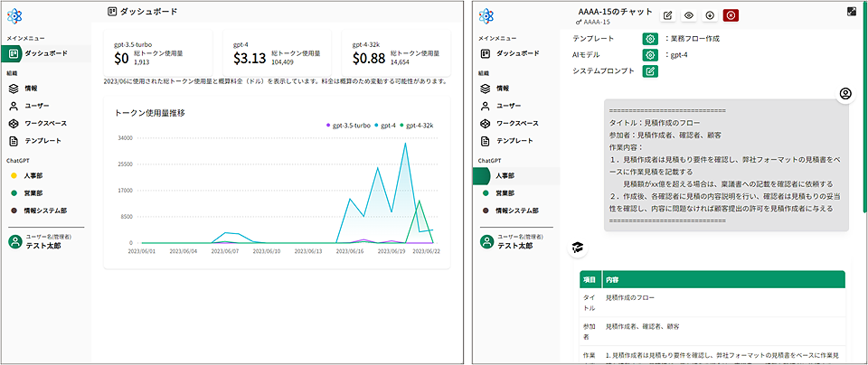This screenshot has width=868, height=365.
Task: Open ダッシュボード in the left sidebar
Action: click(45, 54)
